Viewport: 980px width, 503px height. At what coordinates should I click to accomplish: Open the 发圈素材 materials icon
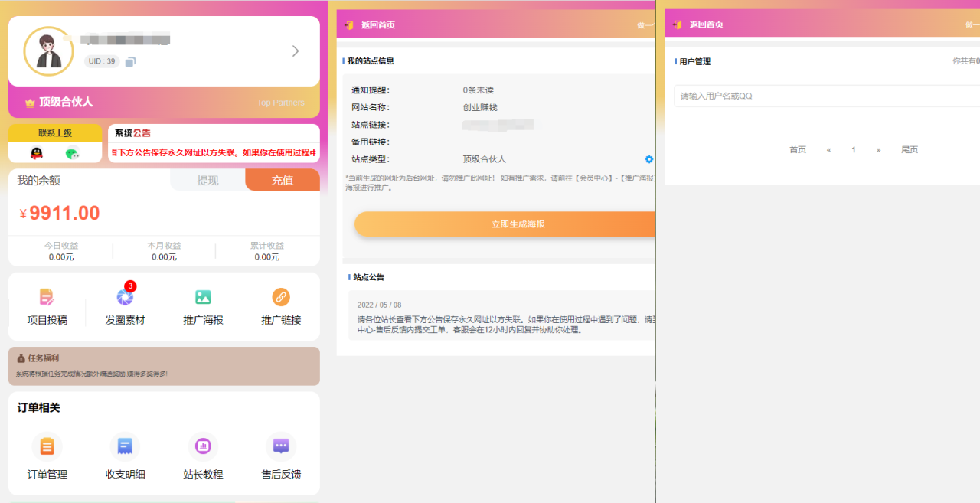125,305
